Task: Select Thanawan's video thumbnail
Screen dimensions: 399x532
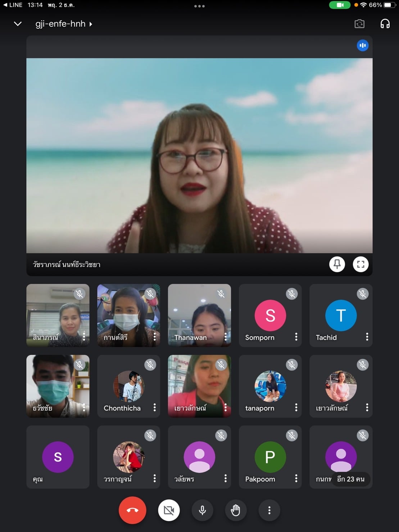Action: pos(199,315)
